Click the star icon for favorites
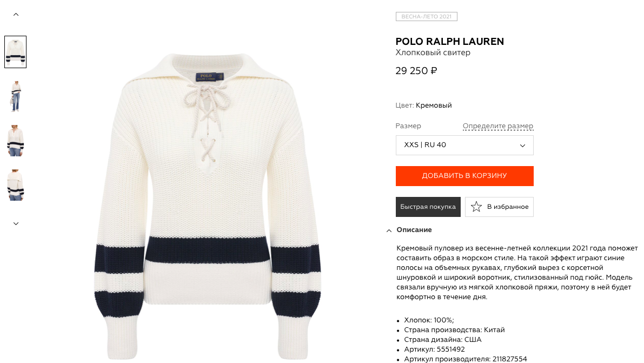 (476, 207)
